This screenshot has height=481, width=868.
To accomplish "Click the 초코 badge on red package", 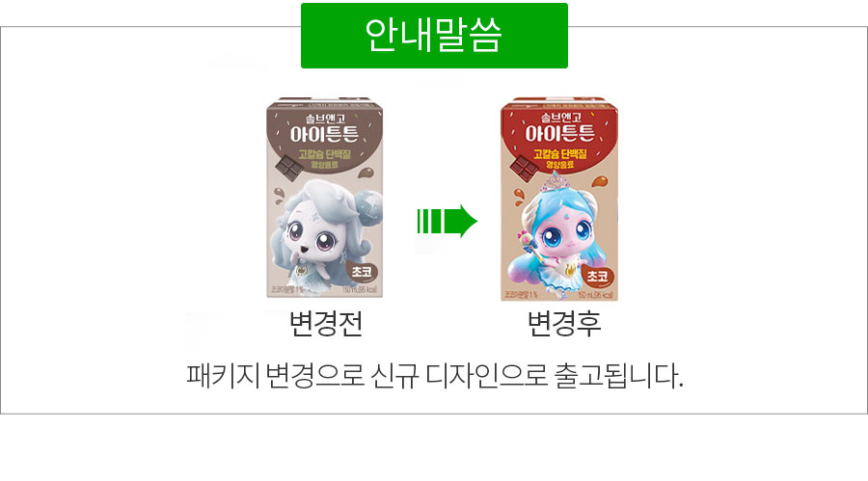I will [597, 276].
